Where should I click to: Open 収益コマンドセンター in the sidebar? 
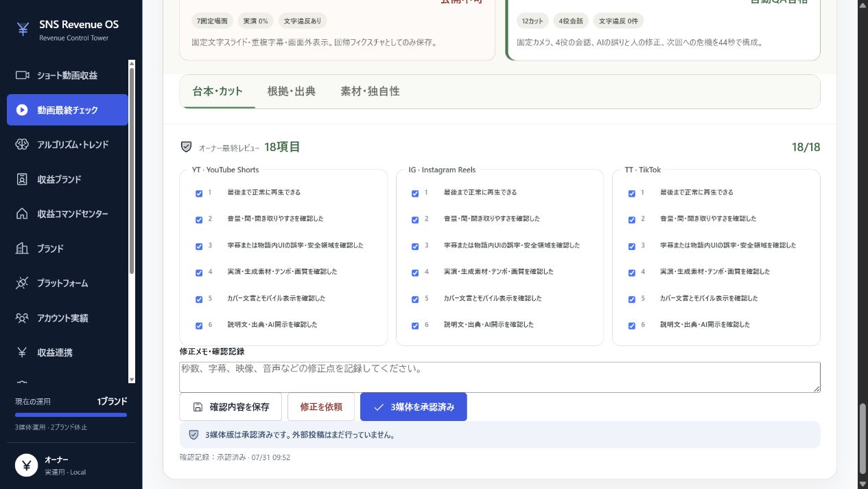click(x=67, y=214)
